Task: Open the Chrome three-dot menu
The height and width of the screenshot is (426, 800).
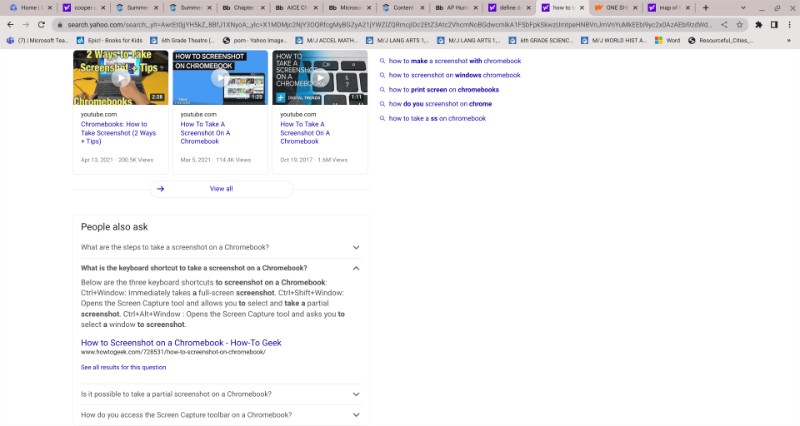Action: [x=790, y=24]
